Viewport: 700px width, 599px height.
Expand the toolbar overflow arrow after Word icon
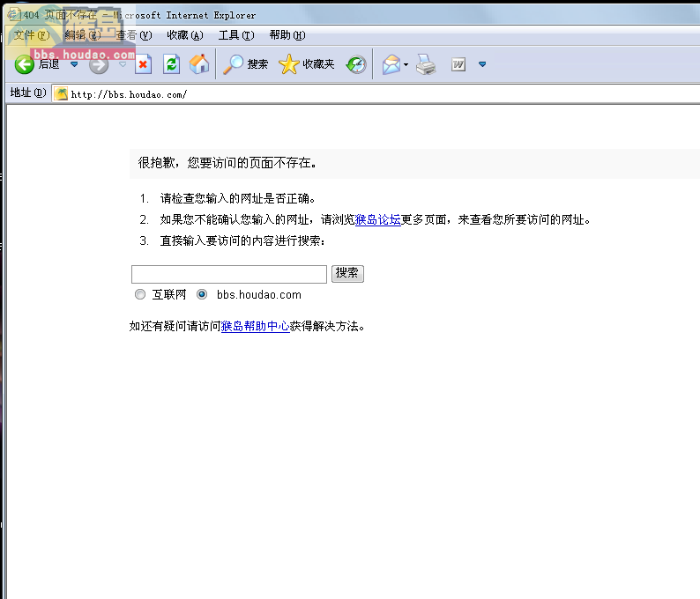[482, 64]
